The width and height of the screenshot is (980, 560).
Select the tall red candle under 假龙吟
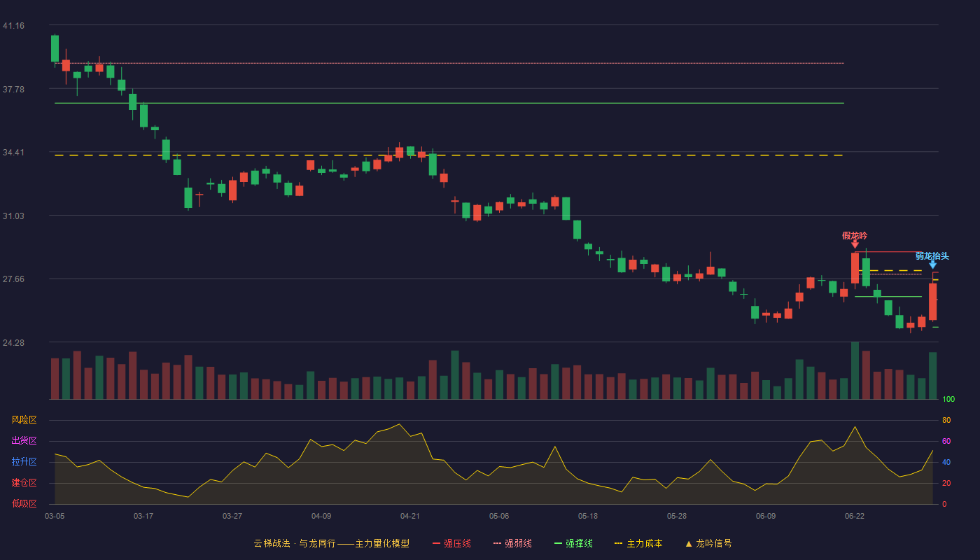pyautogui.click(x=855, y=268)
